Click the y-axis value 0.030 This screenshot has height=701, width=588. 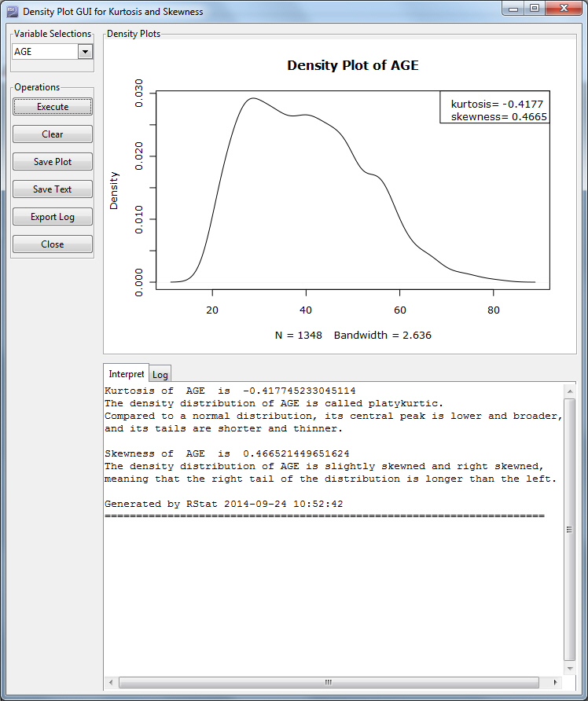[x=138, y=93]
